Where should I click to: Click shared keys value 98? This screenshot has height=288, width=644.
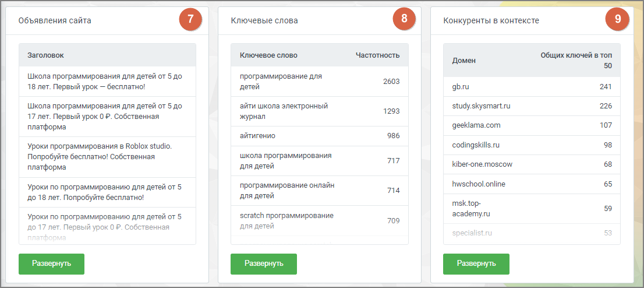coord(607,145)
